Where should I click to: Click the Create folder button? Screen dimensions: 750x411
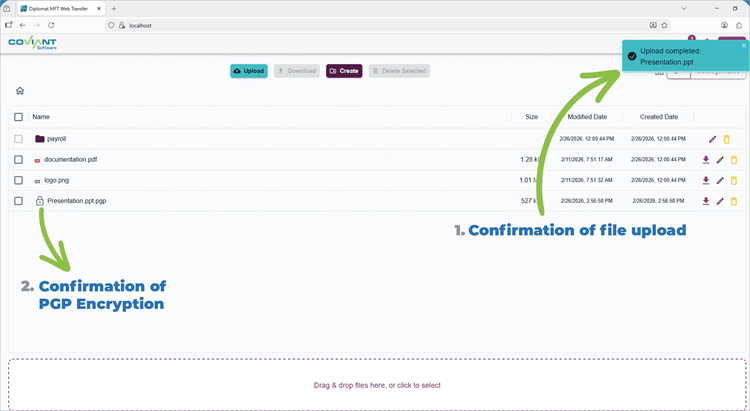344,71
